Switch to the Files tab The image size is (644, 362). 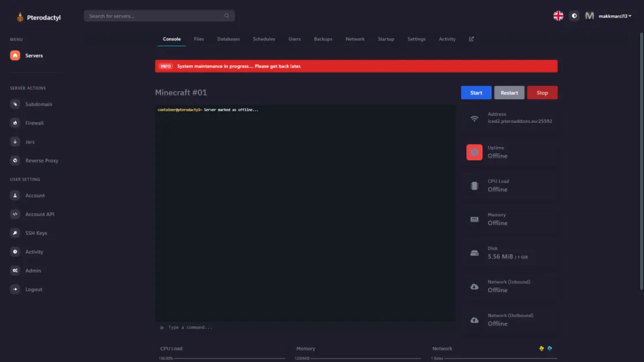tap(199, 39)
